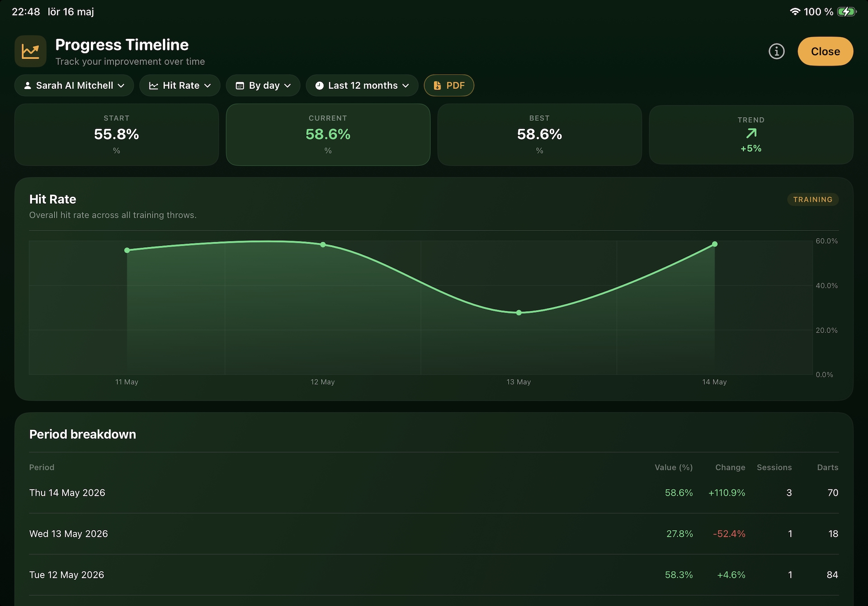The image size is (868, 606).
Task: Click the 58.3% value for Tue 12 May
Action: click(x=679, y=575)
